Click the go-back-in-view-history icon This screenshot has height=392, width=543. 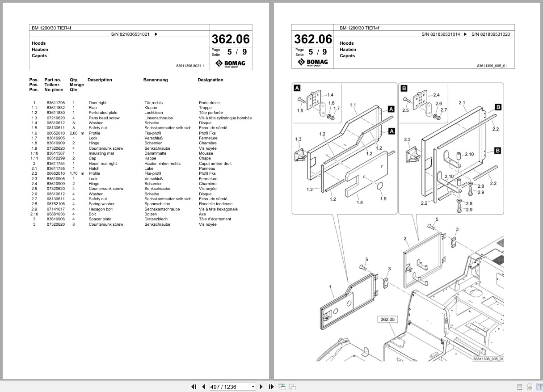[x=282, y=387]
